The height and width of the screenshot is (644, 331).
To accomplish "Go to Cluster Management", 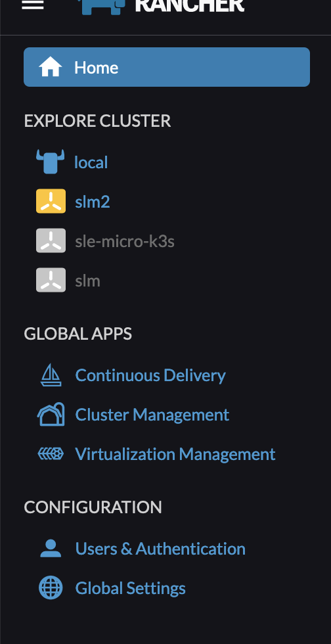I will pyautogui.click(x=152, y=415).
